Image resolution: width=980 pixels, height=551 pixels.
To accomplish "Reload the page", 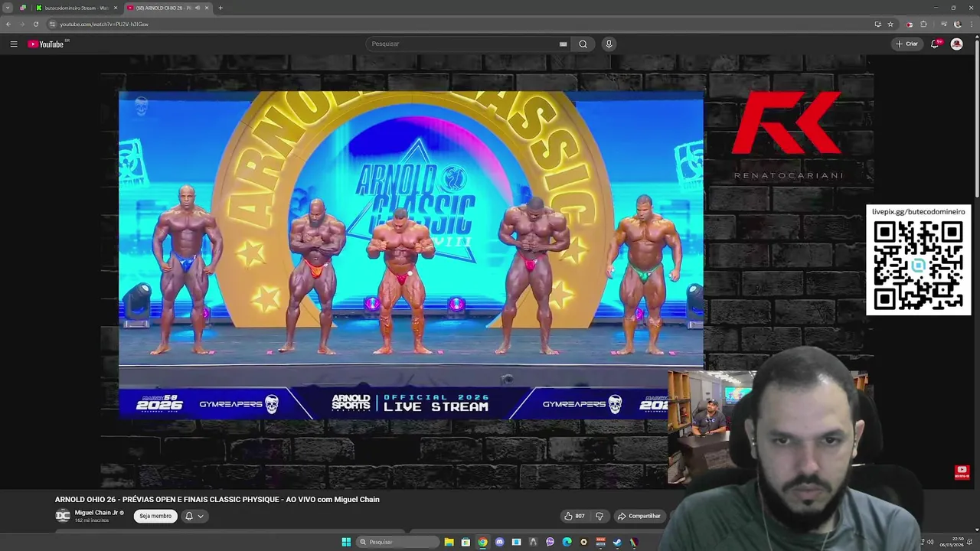I will click(x=35, y=24).
